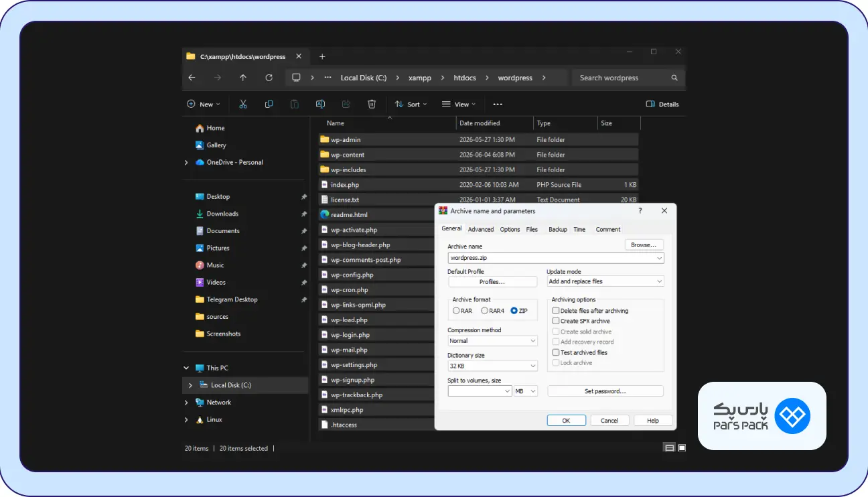
Task: Click the Set password... button
Action: pyautogui.click(x=605, y=391)
